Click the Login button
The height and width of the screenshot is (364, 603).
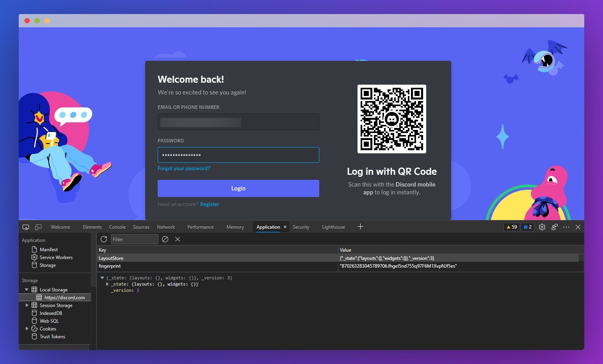coord(238,188)
